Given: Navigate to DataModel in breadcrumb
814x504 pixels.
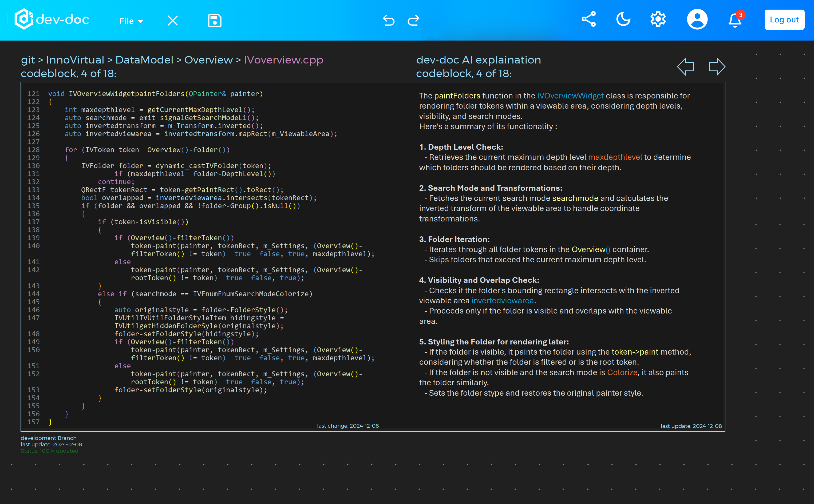Looking at the screenshot, I should click(144, 60).
